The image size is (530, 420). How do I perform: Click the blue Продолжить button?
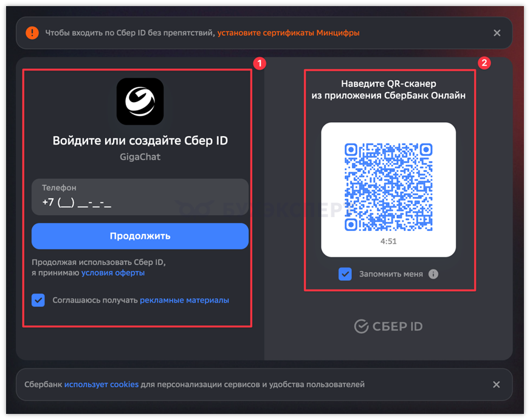click(x=140, y=236)
